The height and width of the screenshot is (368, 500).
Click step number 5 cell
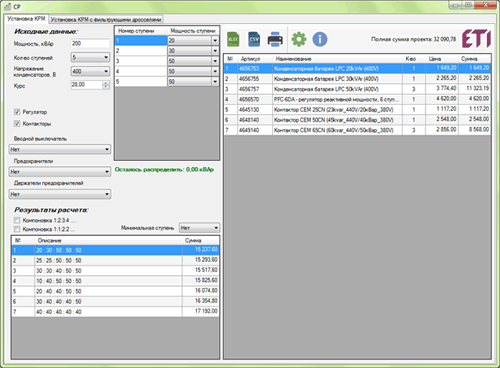pyautogui.click(x=141, y=82)
